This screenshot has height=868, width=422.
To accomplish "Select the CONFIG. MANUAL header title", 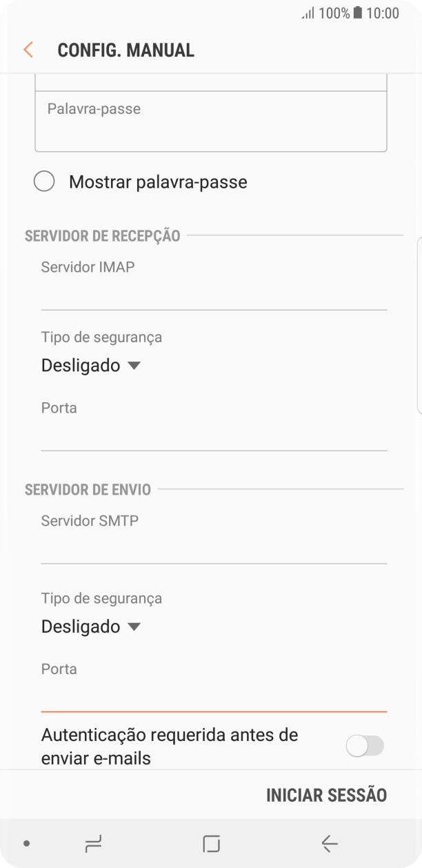I will click(x=126, y=49).
